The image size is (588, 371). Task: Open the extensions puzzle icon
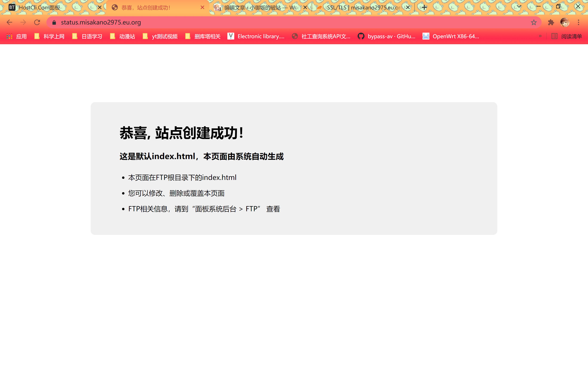click(x=551, y=23)
